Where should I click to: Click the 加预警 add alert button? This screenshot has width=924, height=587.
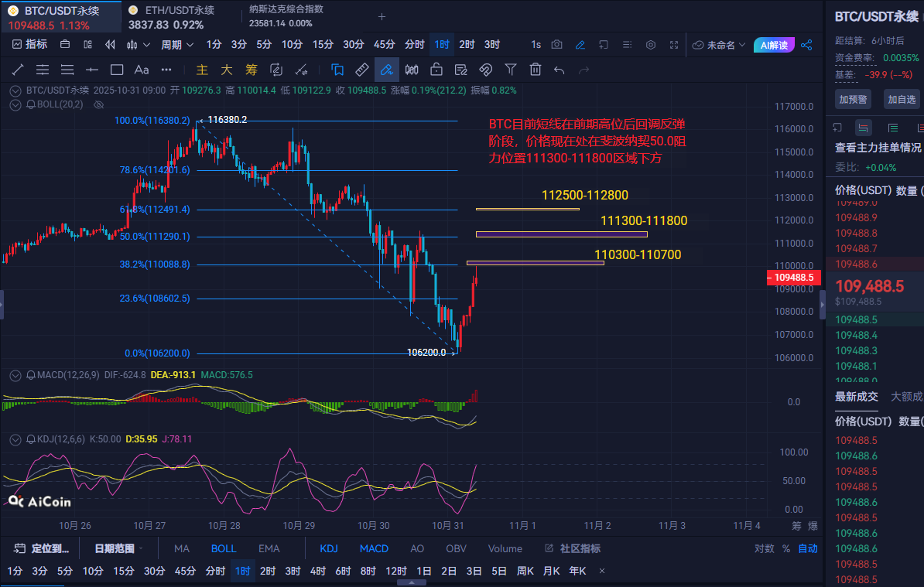pyautogui.click(x=854, y=99)
